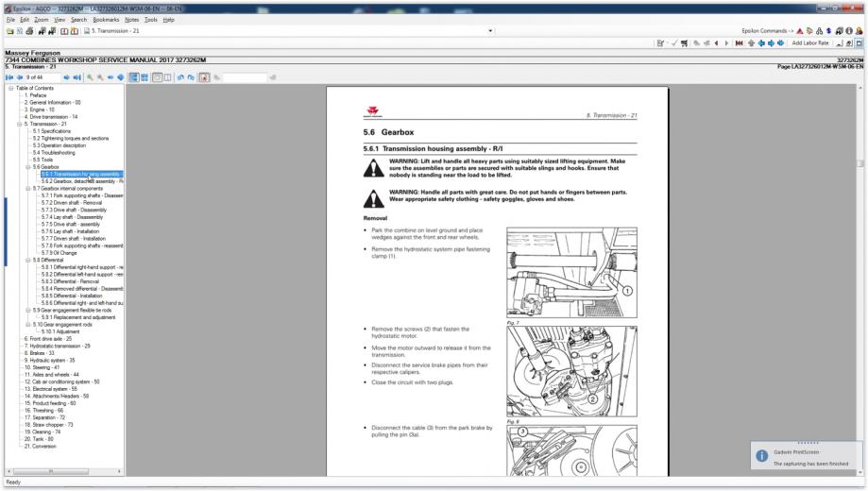Click the printer icon in the top toolbar

tap(29, 31)
